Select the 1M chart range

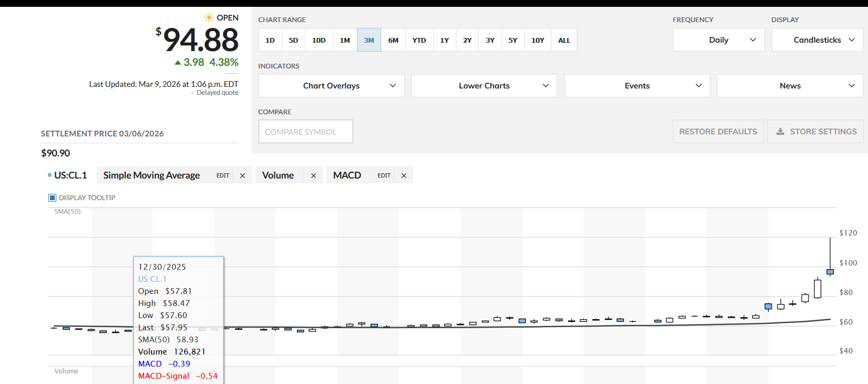click(345, 40)
